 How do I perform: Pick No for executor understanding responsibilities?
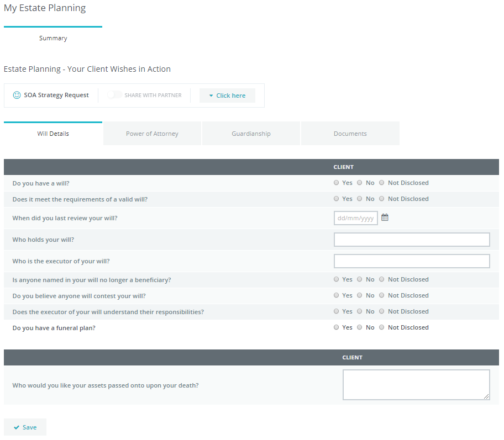point(360,311)
